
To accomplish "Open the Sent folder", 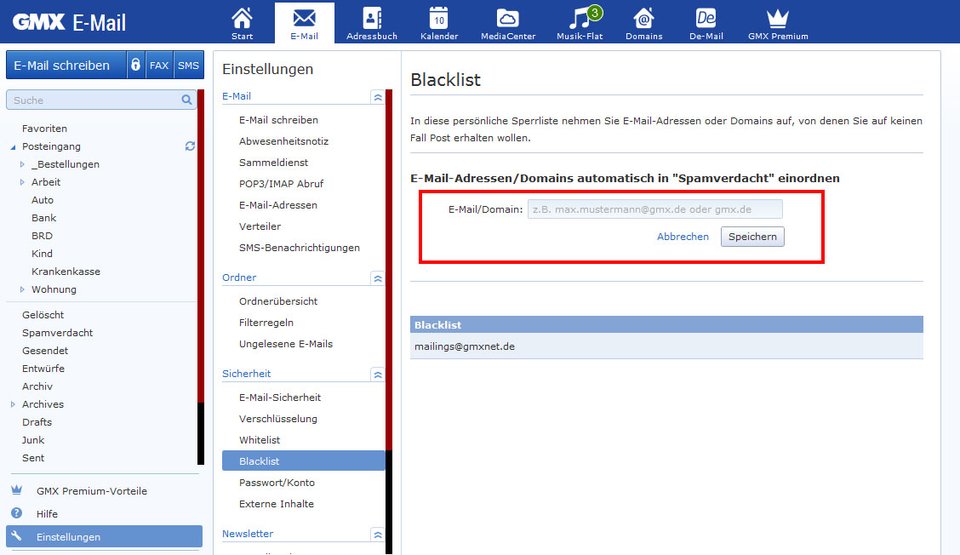I will [33, 458].
